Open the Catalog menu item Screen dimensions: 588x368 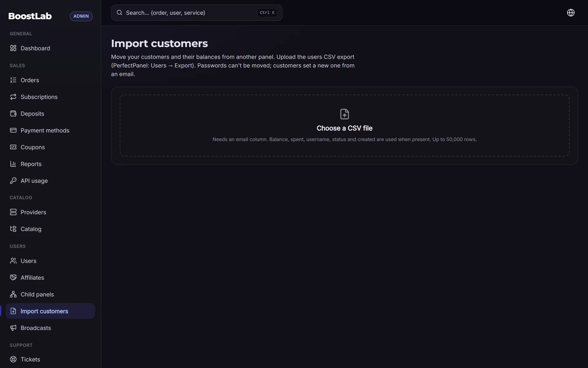(51, 229)
